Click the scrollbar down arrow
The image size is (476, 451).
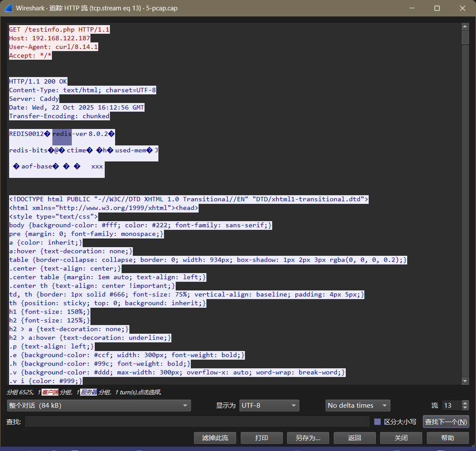(x=465, y=381)
